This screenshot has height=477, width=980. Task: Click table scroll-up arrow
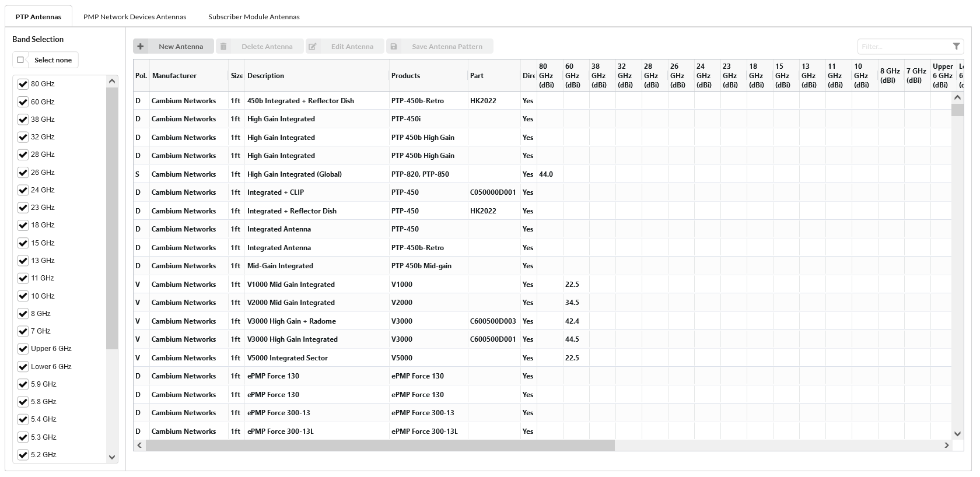(x=957, y=97)
